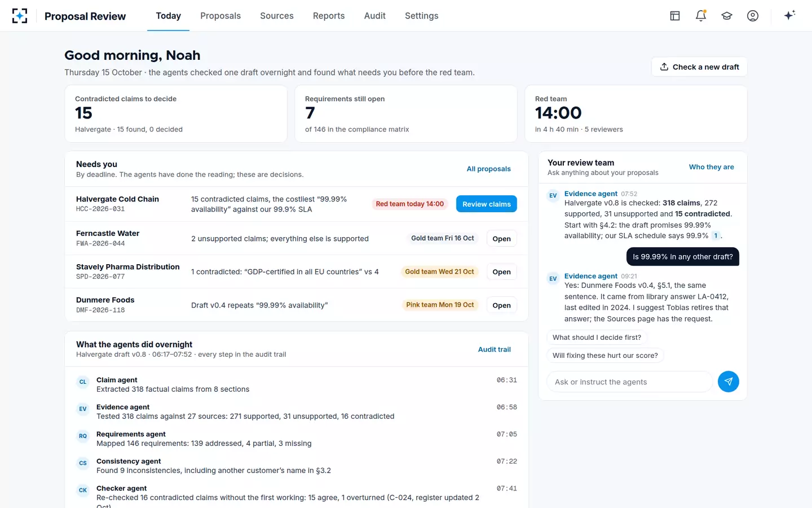This screenshot has width=812, height=508.
Task: Click the 07:22 timestamp on Consistency agent
Action: point(506,461)
